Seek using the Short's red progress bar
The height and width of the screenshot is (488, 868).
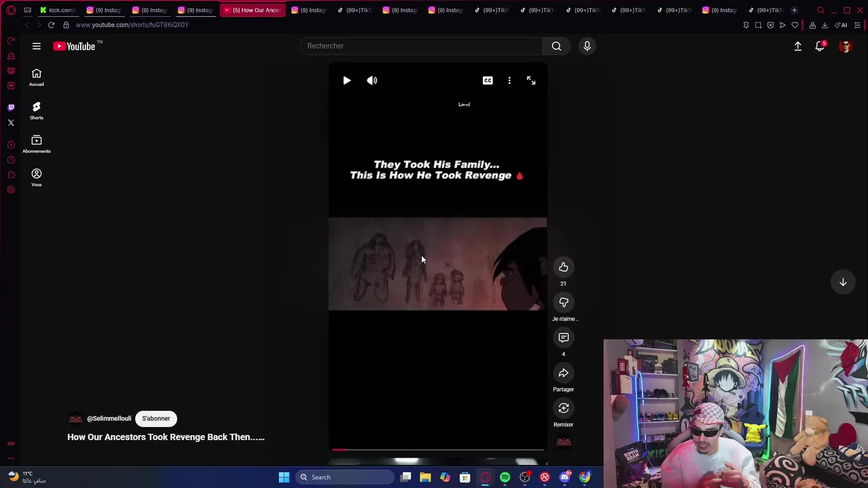tap(437, 449)
